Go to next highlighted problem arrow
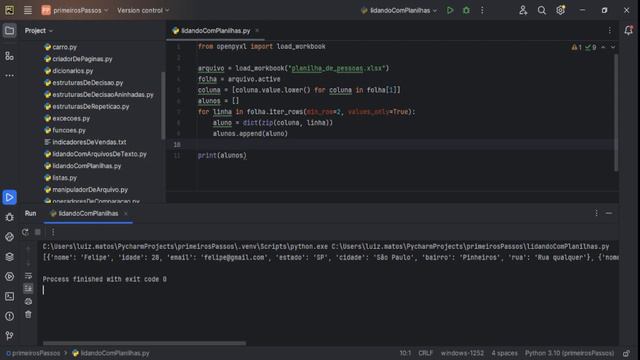Viewport: 640px width, 360px height. tap(613, 47)
